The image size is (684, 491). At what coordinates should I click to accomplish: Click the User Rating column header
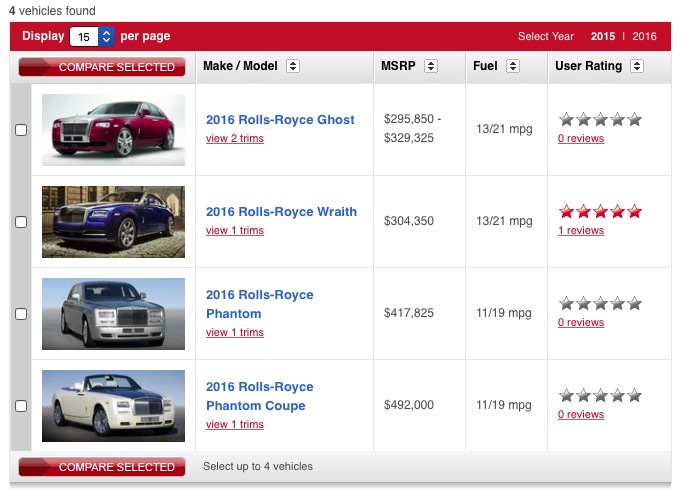coord(588,66)
